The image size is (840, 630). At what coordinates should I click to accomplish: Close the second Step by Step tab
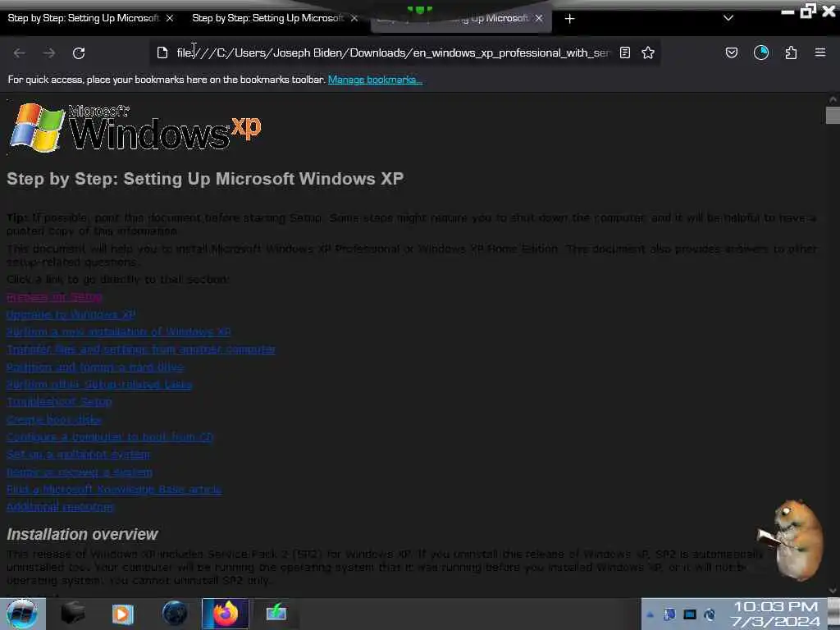[354, 18]
